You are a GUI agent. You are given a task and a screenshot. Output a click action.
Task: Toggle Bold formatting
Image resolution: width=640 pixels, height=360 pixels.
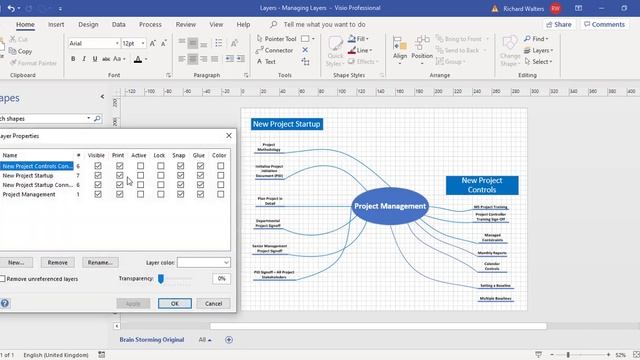[73, 59]
